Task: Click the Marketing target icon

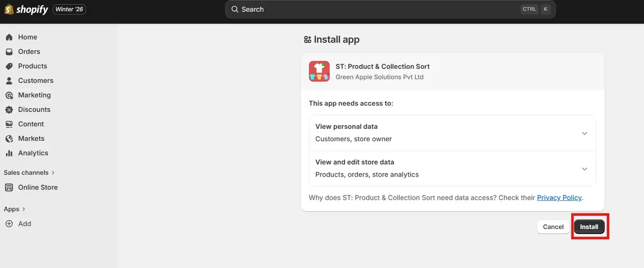Action: click(9, 95)
